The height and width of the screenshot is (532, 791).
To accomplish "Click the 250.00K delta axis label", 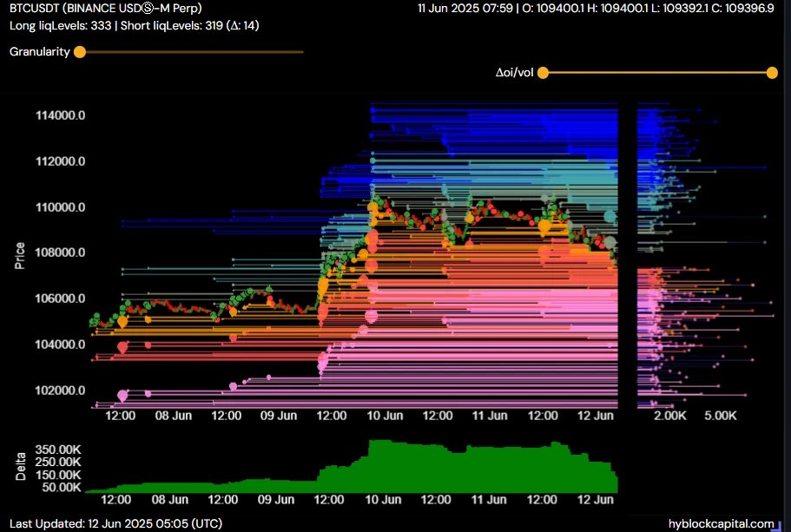I will [x=57, y=462].
